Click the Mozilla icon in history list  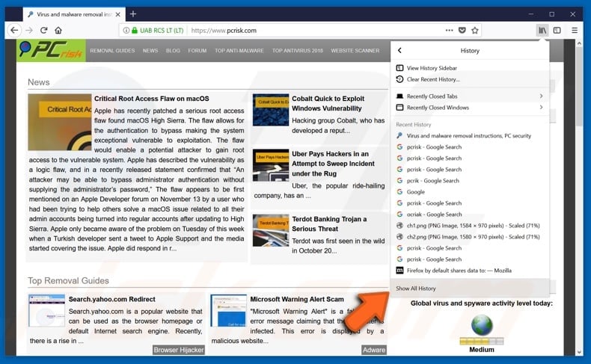pyautogui.click(x=399, y=271)
